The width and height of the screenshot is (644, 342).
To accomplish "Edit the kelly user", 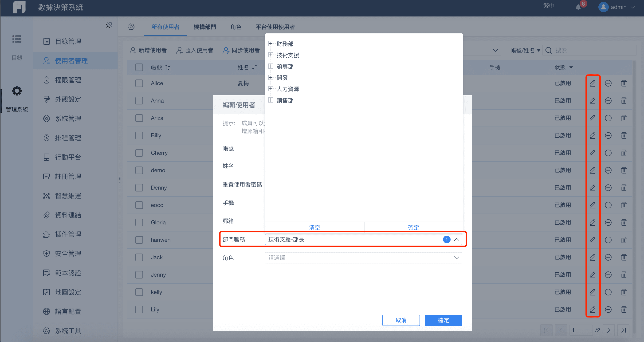I will (x=592, y=292).
